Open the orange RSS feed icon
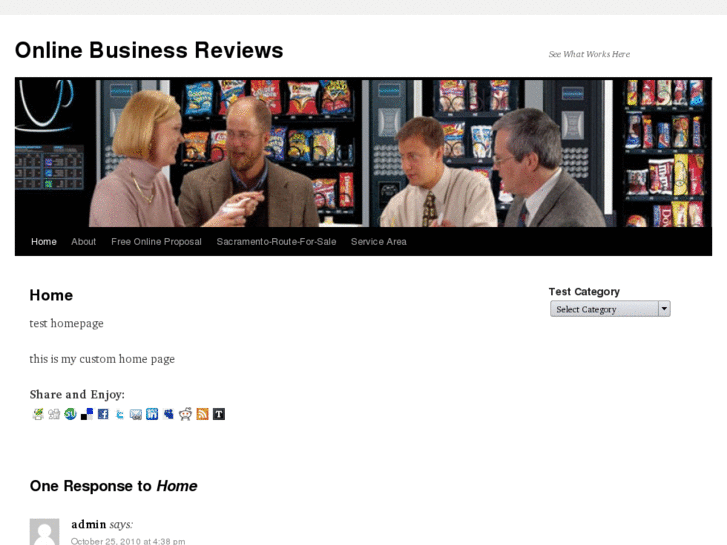This screenshot has width=727, height=545. (x=202, y=414)
